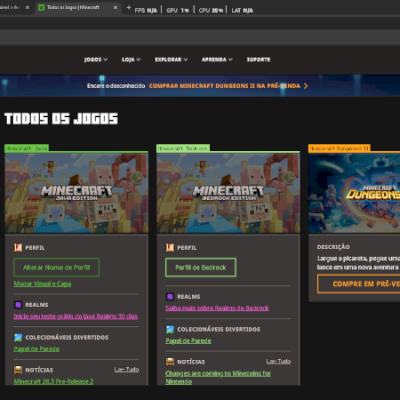Screen dimensions: 400x400
Task: Expand the EXPLORAR dropdown chevron
Action: 186,60
